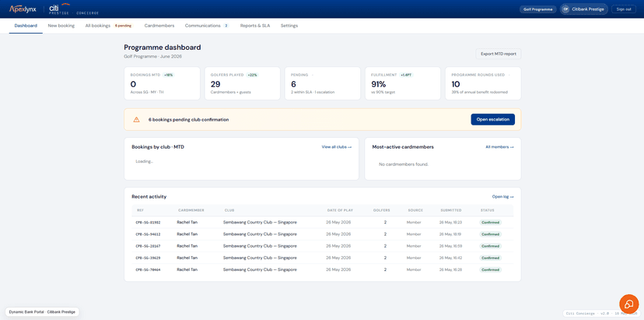Image resolution: width=644 pixels, height=320 pixels.
Task: Click the Open escalation button
Action: pos(492,120)
